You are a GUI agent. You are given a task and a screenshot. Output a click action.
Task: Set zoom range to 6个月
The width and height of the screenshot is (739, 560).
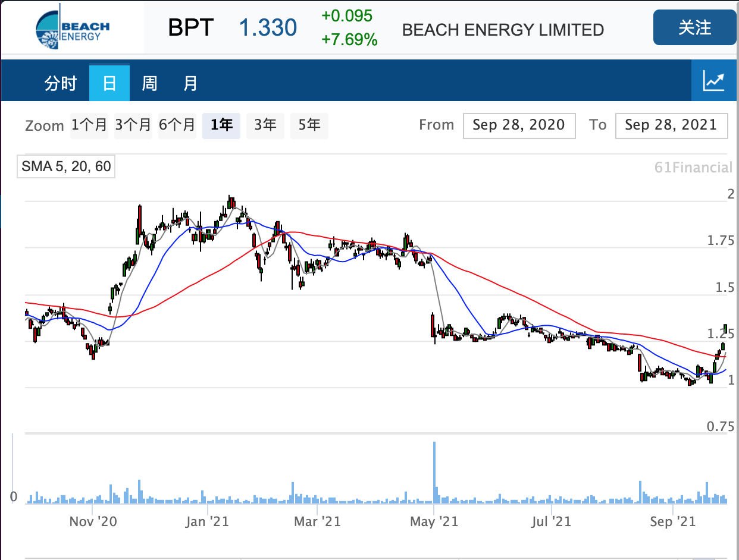click(x=177, y=125)
